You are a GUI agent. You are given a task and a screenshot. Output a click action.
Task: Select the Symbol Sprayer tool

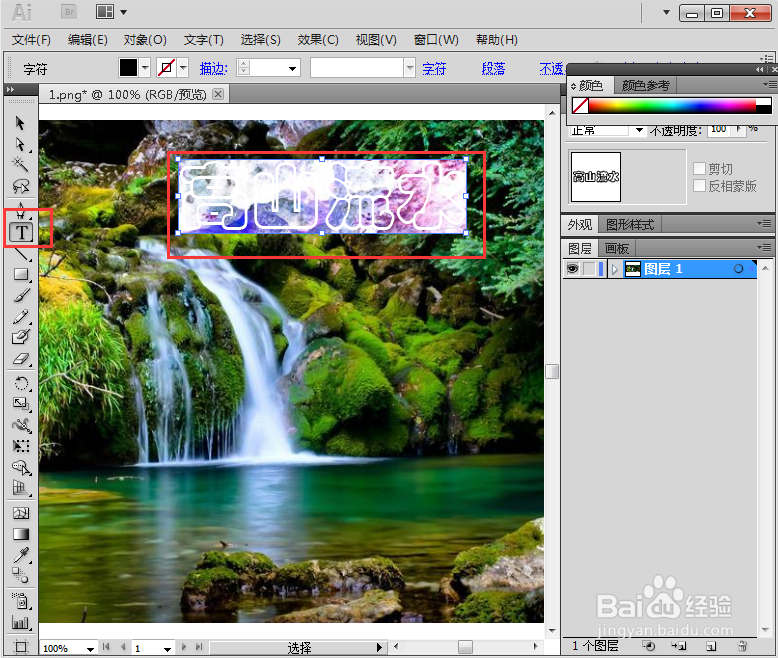point(20,600)
